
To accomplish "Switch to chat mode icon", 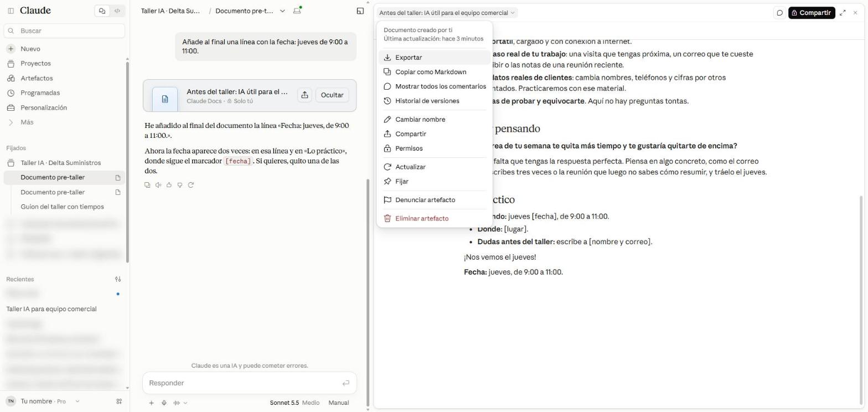I will (102, 11).
